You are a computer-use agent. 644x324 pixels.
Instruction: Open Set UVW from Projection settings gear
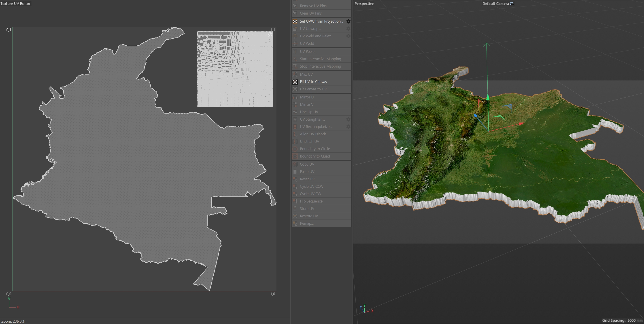coord(348,21)
